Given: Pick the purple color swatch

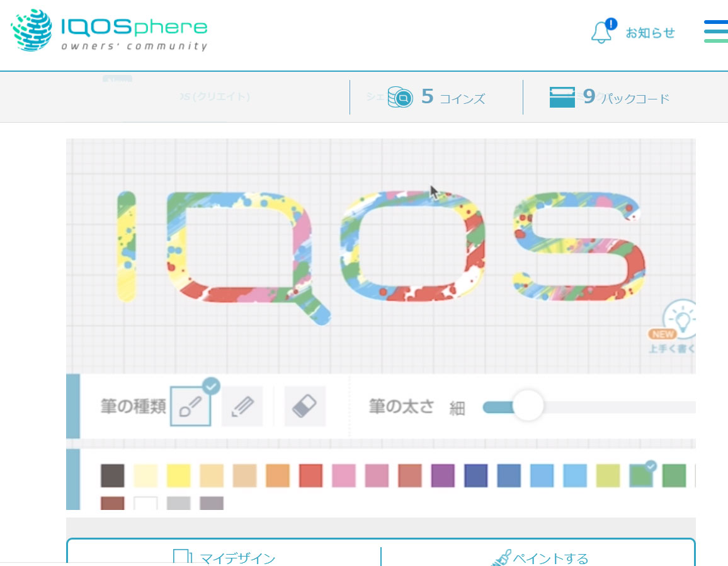Looking at the screenshot, I should 443,475.
